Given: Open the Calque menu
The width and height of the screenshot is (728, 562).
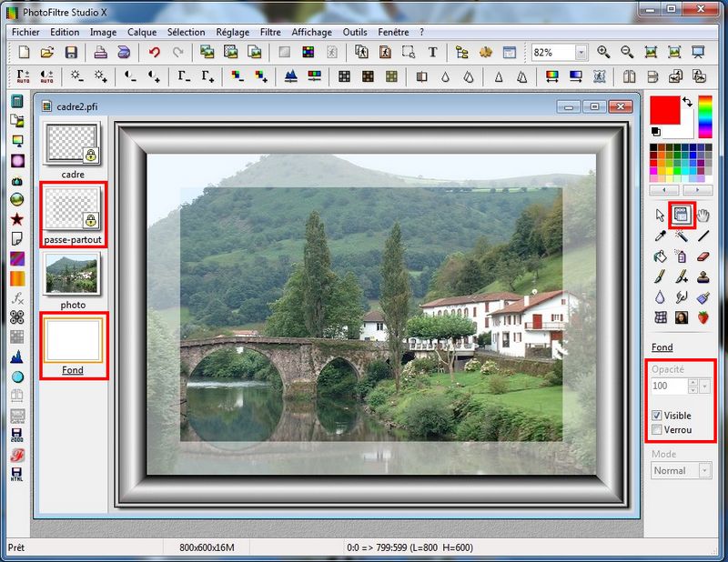Looking at the screenshot, I should coord(142,32).
